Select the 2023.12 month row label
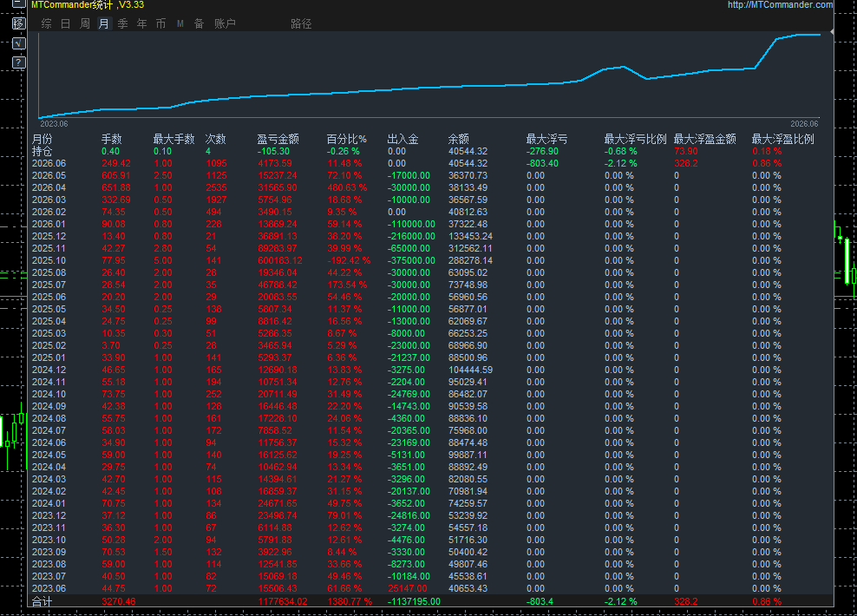 click(x=49, y=515)
